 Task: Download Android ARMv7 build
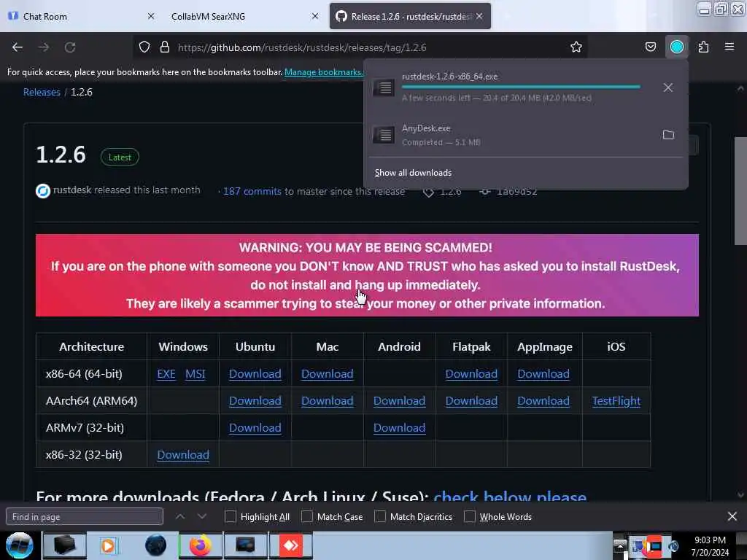[399, 427]
